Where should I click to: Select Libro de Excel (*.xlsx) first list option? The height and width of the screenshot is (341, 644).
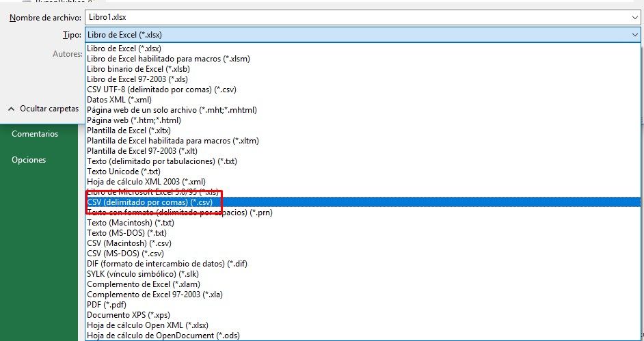362,49
